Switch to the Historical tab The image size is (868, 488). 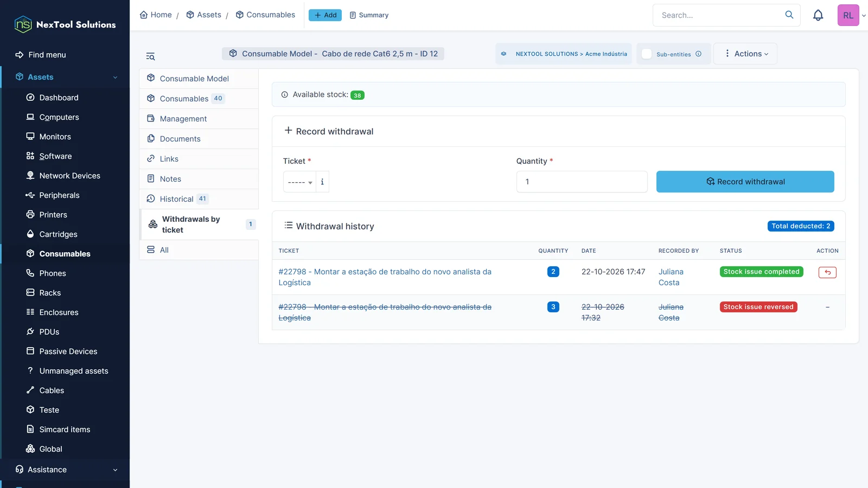[199, 199]
